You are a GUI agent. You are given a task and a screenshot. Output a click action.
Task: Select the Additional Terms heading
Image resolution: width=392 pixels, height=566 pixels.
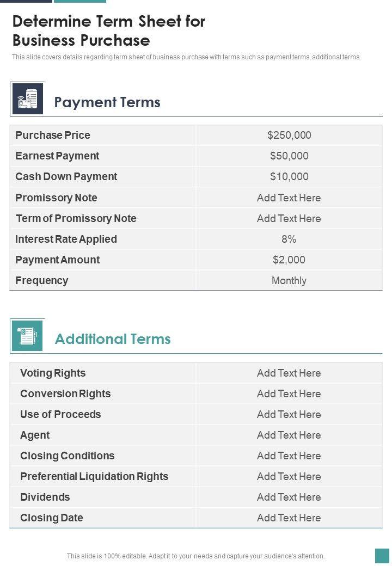(113, 339)
